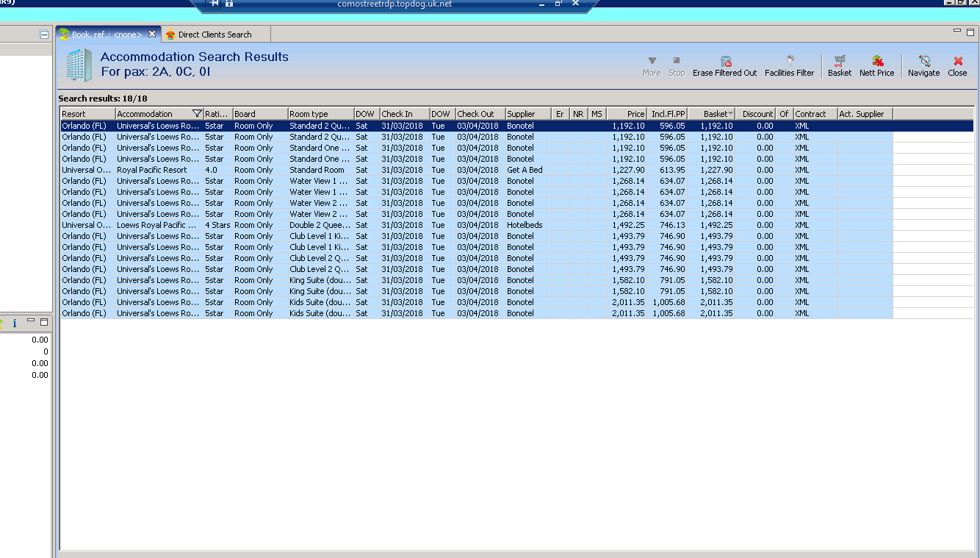Click the Accommodation Search Results heading
This screenshot has width=980, height=558.
click(x=195, y=57)
